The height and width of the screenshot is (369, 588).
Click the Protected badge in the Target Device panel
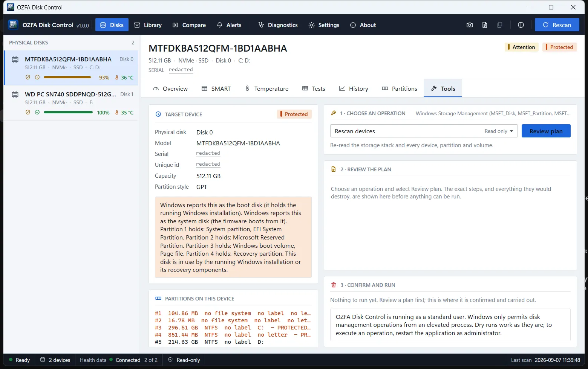(x=294, y=114)
